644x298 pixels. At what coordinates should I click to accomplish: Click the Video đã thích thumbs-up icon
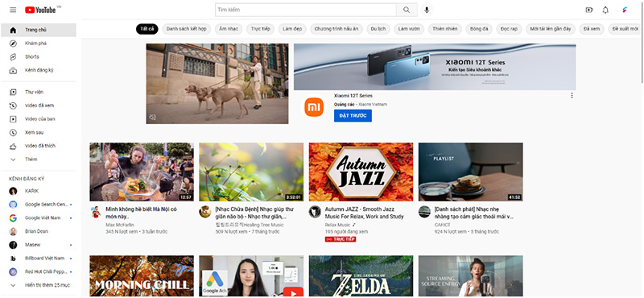click(13, 146)
